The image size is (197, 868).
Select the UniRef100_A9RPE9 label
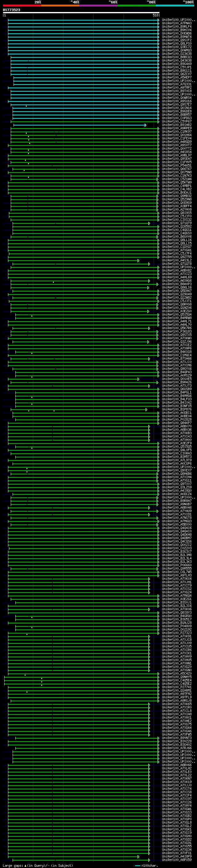coord(176,128)
